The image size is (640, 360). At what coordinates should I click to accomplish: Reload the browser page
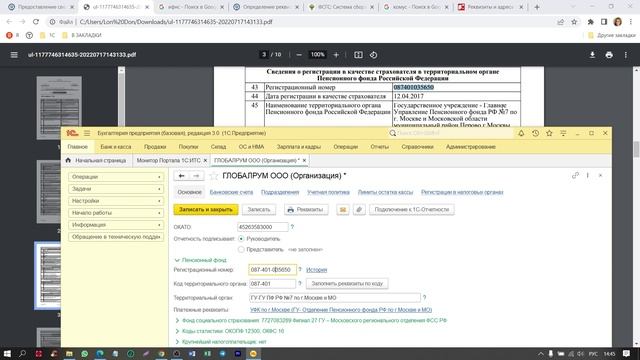point(36,22)
